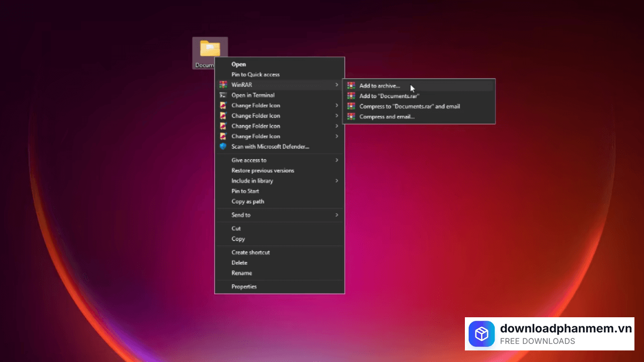Click the WinRAR icon in context menu
This screenshot has height=362, width=644.
pos(223,85)
